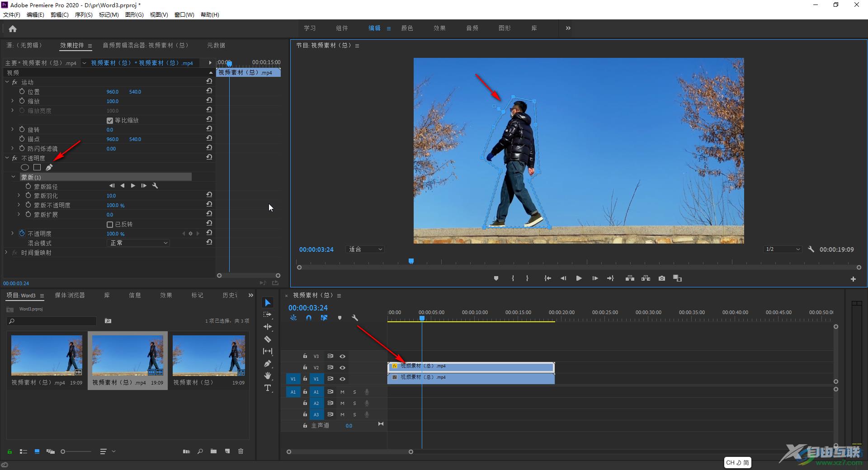Expand Mask Feather (蒙版羽化) property
The height and width of the screenshot is (470, 868).
pyautogui.click(x=19, y=195)
